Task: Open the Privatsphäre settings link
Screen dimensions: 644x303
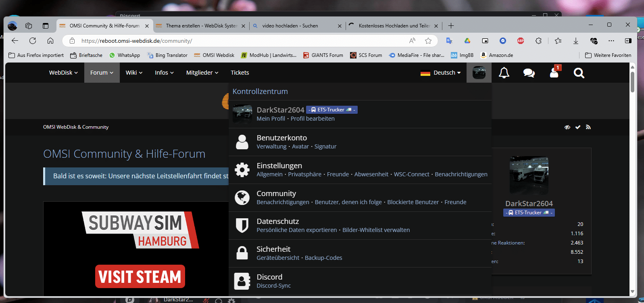Action: click(x=304, y=174)
